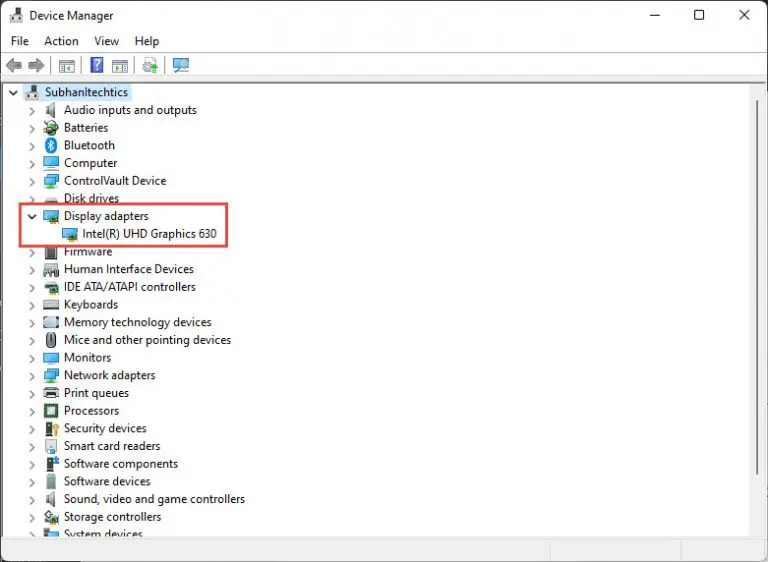The image size is (768, 562).
Task: Select Mice and other pointing devices label
Action: click(x=147, y=340)
